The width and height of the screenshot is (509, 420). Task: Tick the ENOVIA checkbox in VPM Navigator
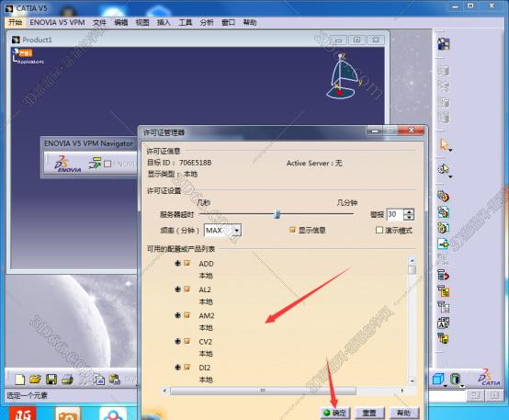pos(107,164)
